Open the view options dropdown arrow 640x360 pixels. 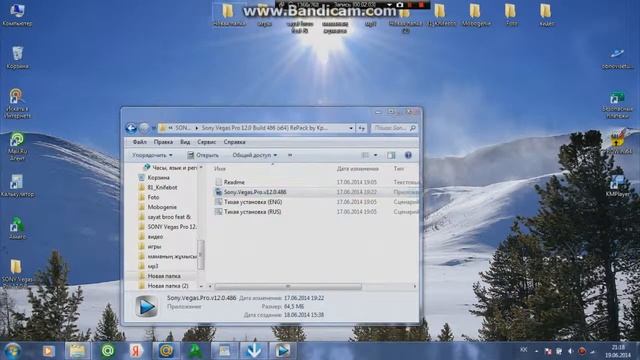376,155
